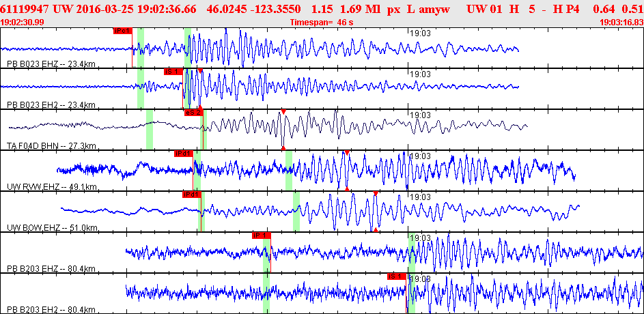Select the TA F04D BHN channel label
Screen dimensions: 644x314
51,145
